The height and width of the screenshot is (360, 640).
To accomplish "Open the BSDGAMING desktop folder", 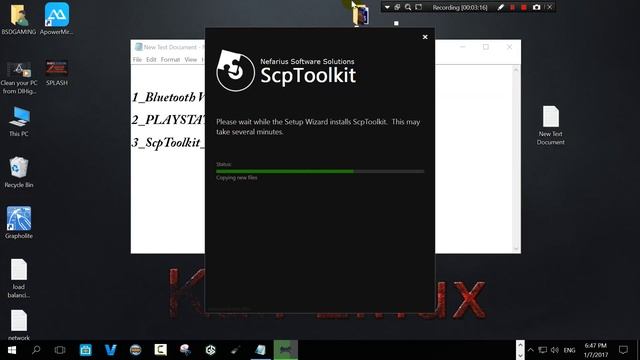I will [x=19, y=19].
